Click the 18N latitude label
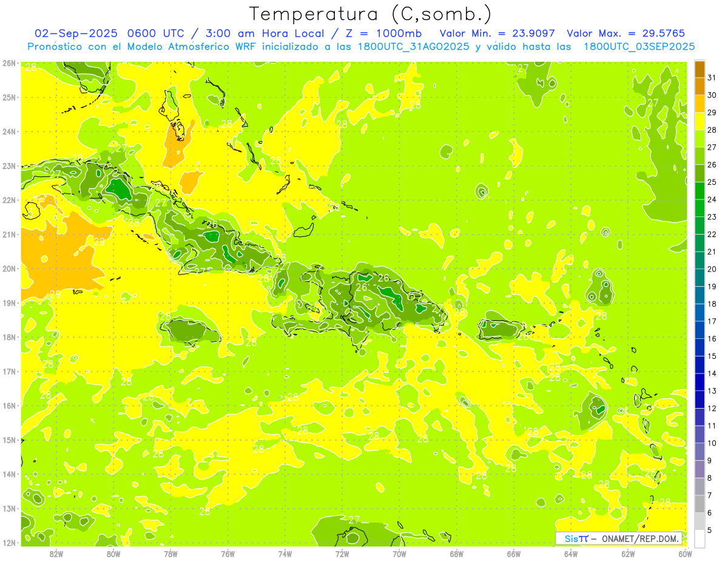Viewport: 728px width, 562px height. pyautogui.click(x=8, y=337)
